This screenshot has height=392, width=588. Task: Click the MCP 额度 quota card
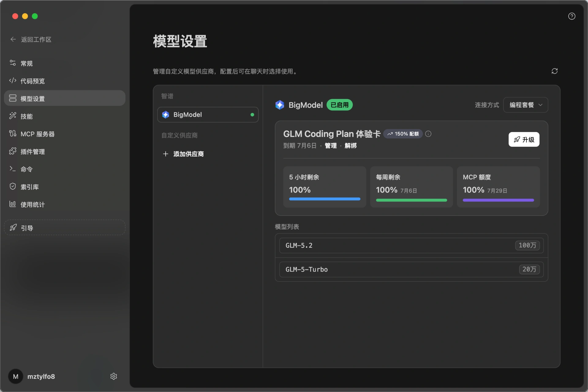[x=498, y=187]
